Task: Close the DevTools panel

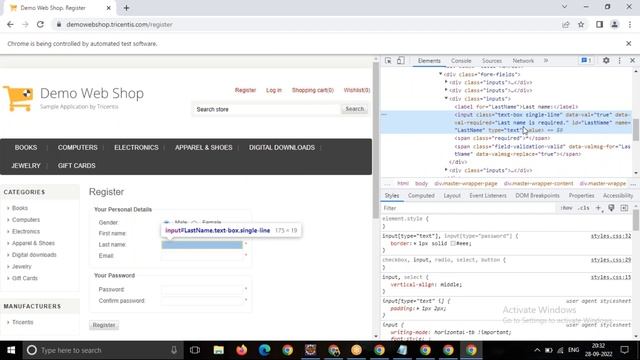Action: coord(633,60)
